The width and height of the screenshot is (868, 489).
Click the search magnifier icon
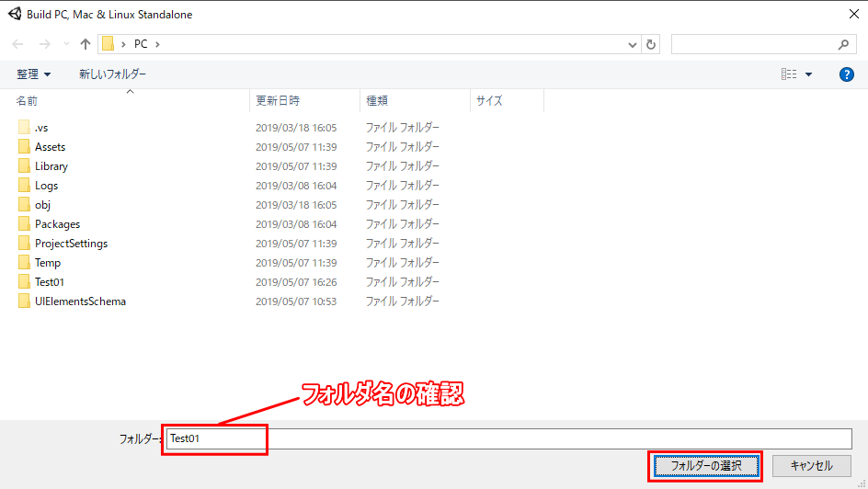844,44
